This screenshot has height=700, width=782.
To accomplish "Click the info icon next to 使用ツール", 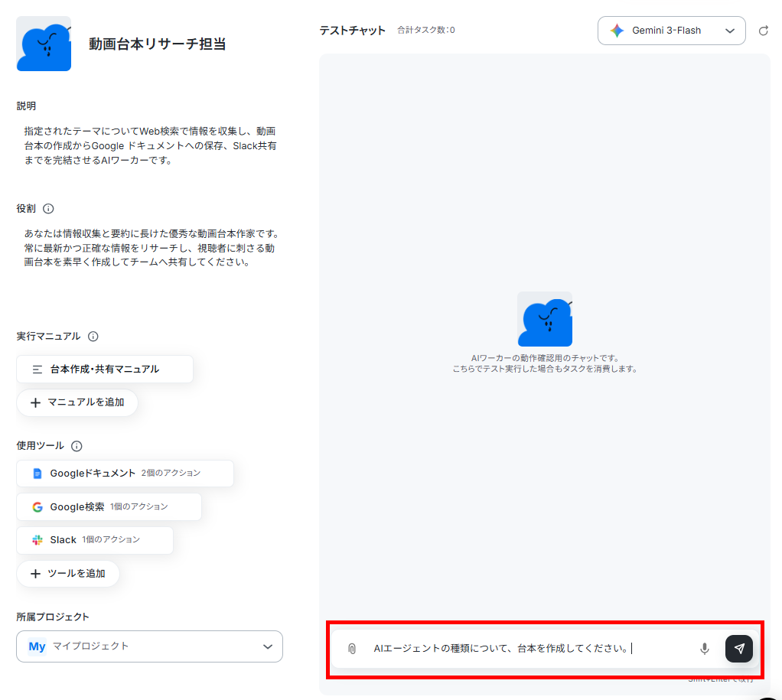I will [77, 446].
